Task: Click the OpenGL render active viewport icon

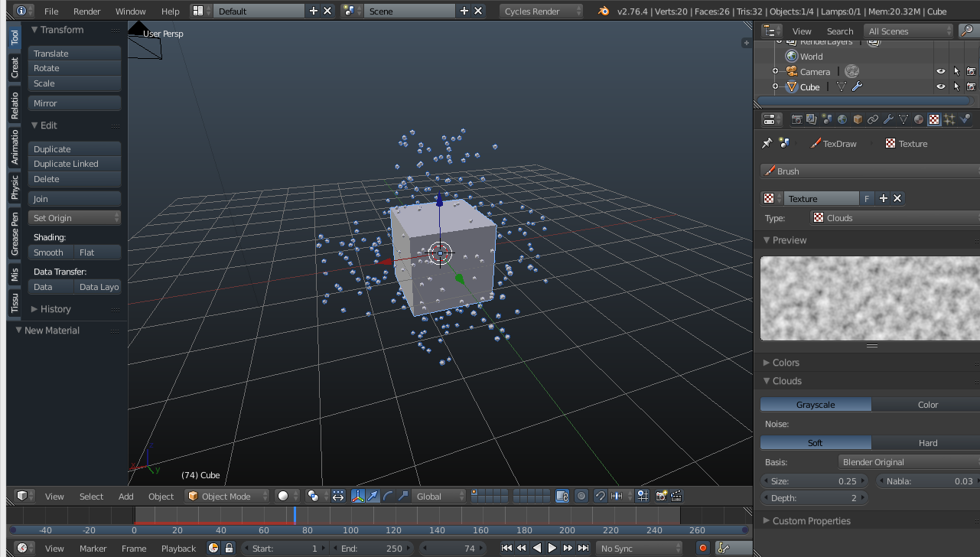Action: pyautogui.click(x=661, y=496)
